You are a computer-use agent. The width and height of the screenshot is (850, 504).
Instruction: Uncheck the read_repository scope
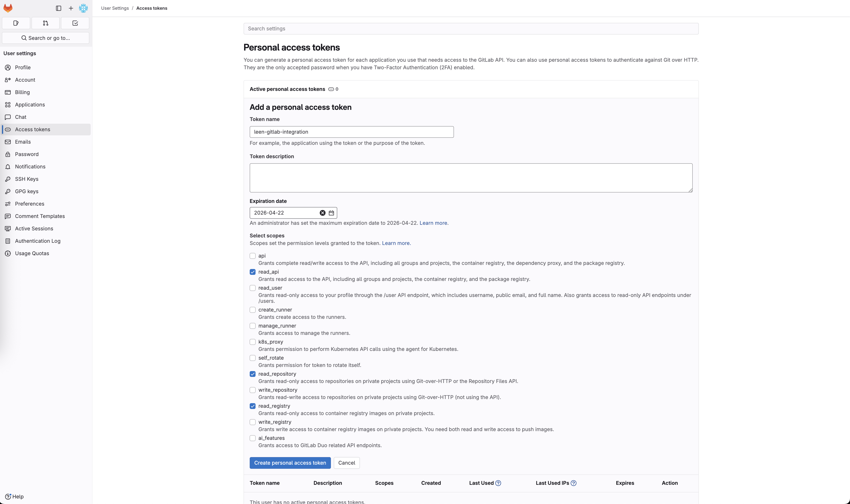[x=252, y=374]
